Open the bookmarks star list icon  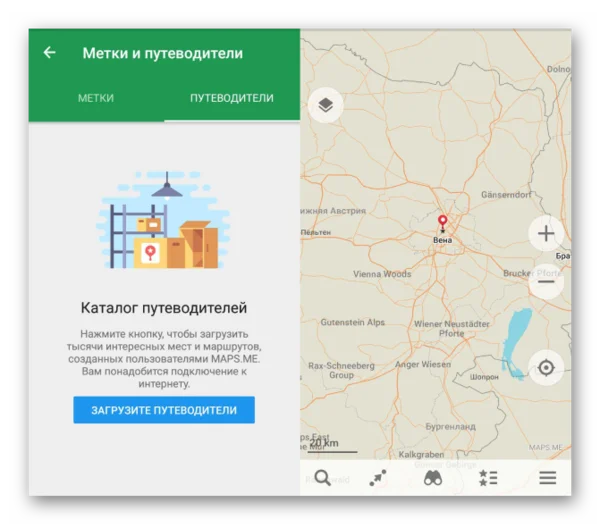(x=488, y=477)
